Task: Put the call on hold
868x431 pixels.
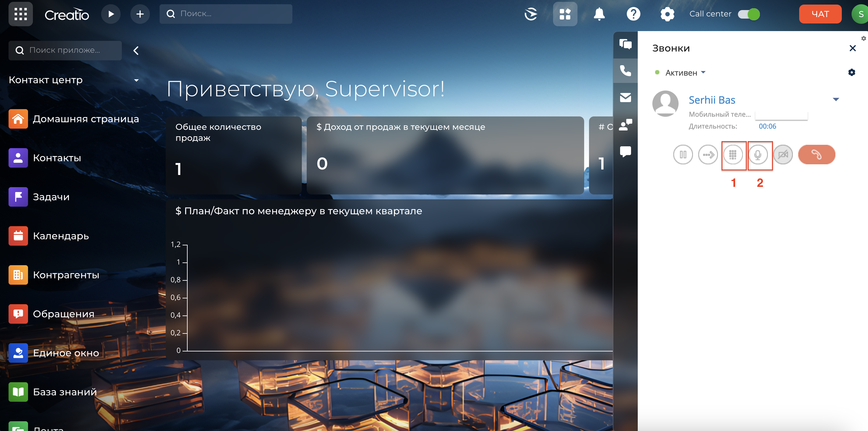Action: [683, 155]
